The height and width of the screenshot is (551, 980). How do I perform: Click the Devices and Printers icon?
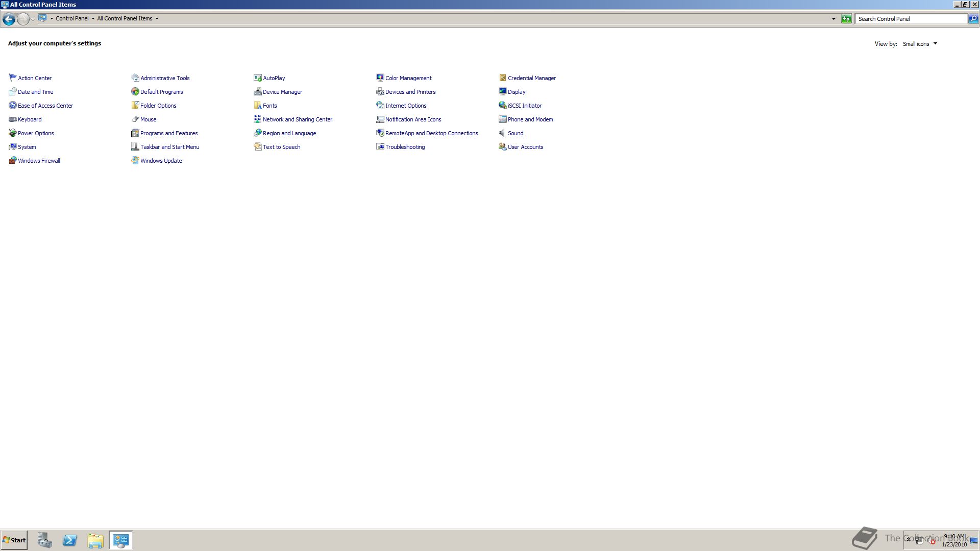tap(380, 91)
